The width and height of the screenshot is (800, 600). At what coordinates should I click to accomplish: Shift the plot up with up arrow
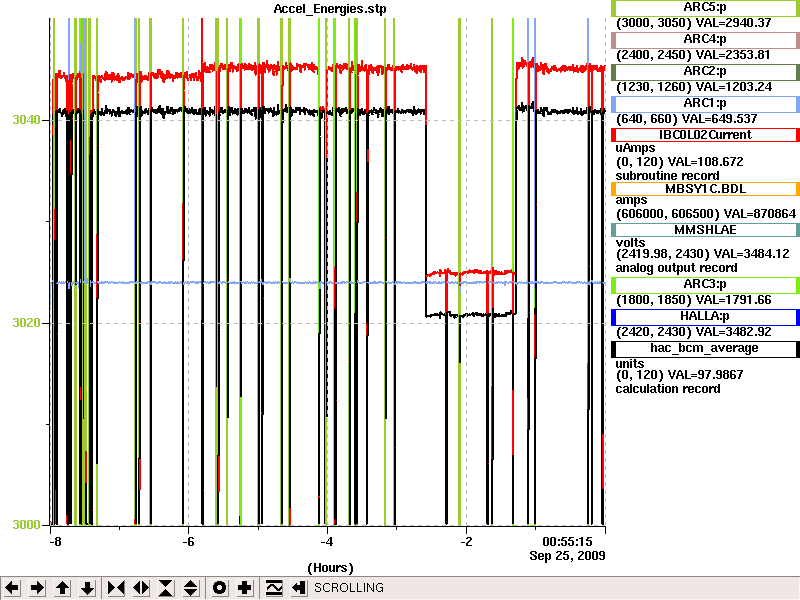point(62,588)
